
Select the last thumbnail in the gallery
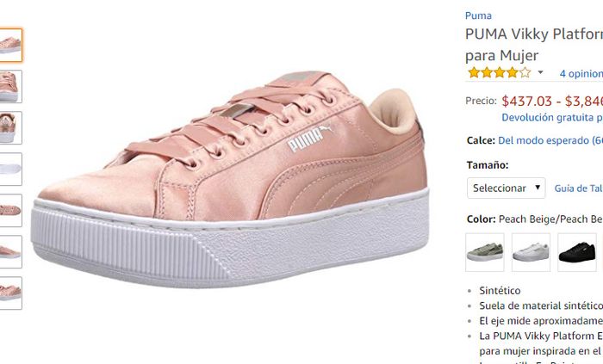point(10,293)
